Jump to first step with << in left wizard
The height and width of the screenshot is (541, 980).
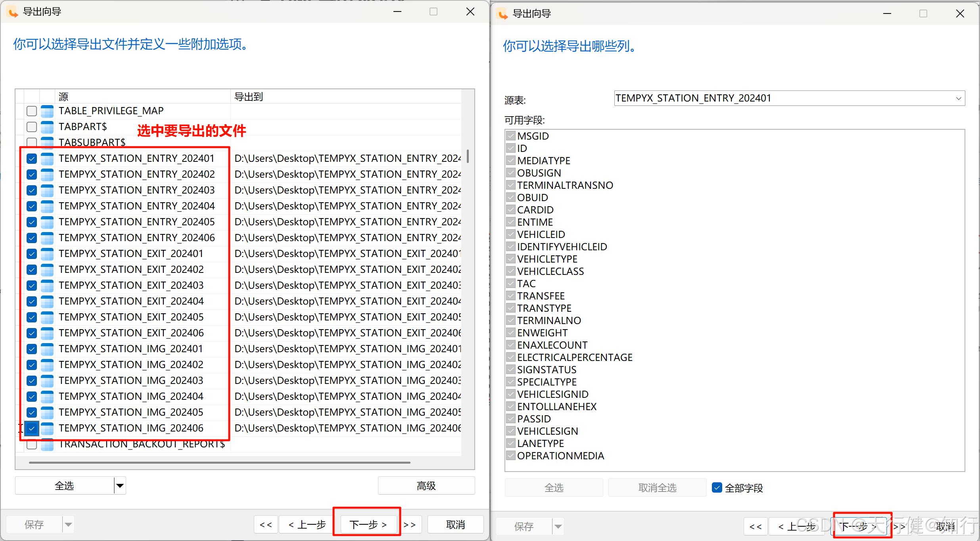pyautogui.click(x=266, y=525)
